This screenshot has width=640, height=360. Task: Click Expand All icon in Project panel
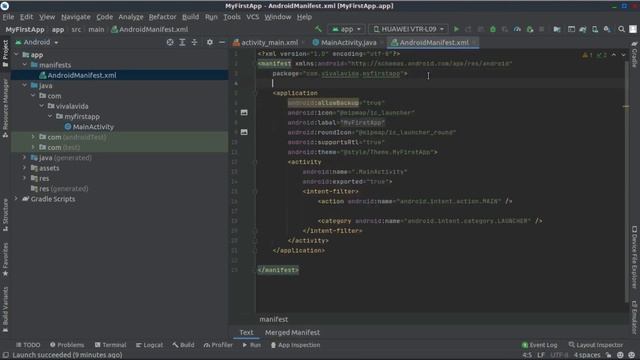coord(182,42)
